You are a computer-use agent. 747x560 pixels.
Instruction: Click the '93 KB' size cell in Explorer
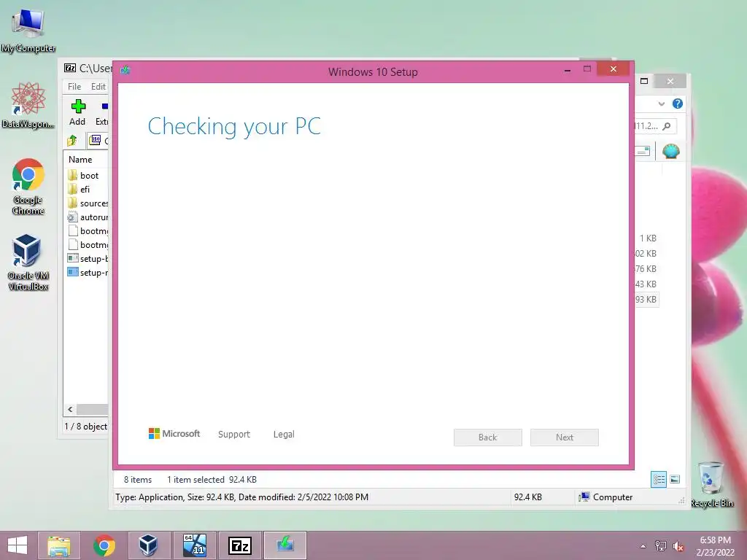click(646, 299)
